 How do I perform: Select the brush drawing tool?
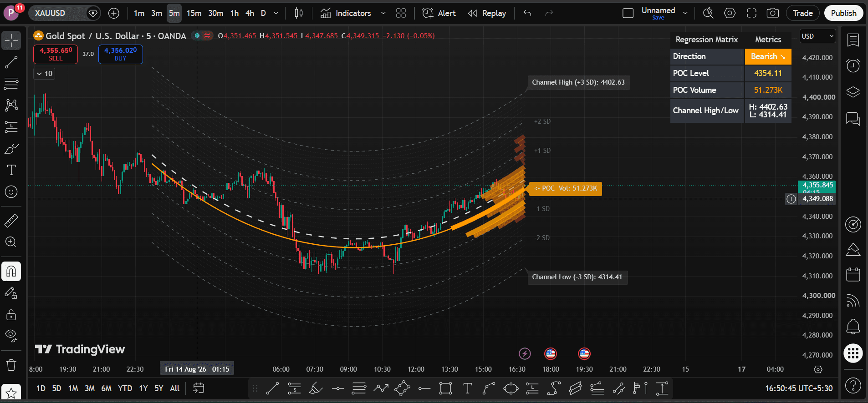pos(11,149)
